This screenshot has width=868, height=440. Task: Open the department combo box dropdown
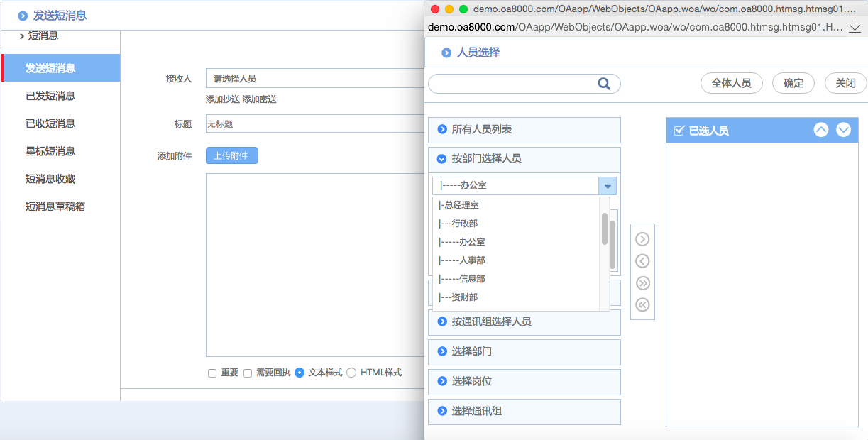[x=608, y=185]
